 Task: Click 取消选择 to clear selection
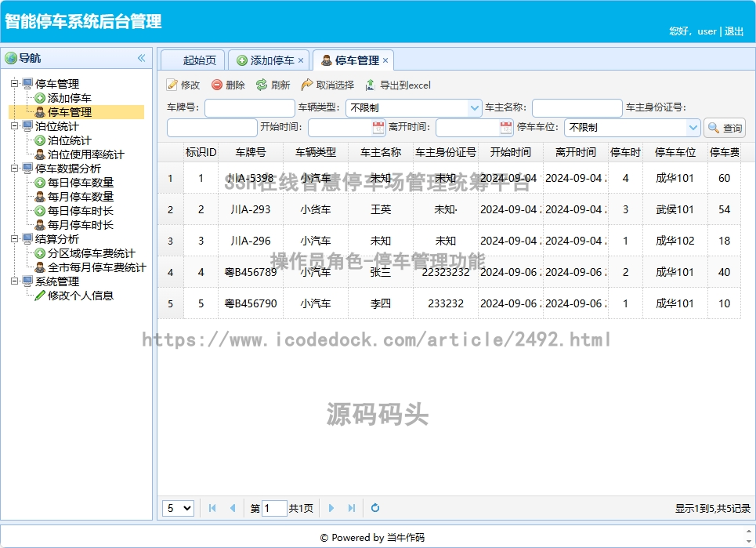tap(327, 85)
